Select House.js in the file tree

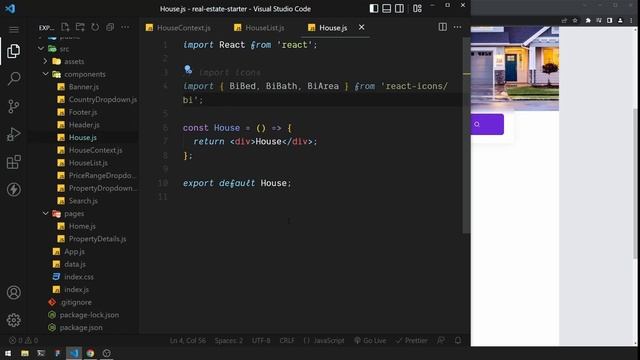pos(82,138)
